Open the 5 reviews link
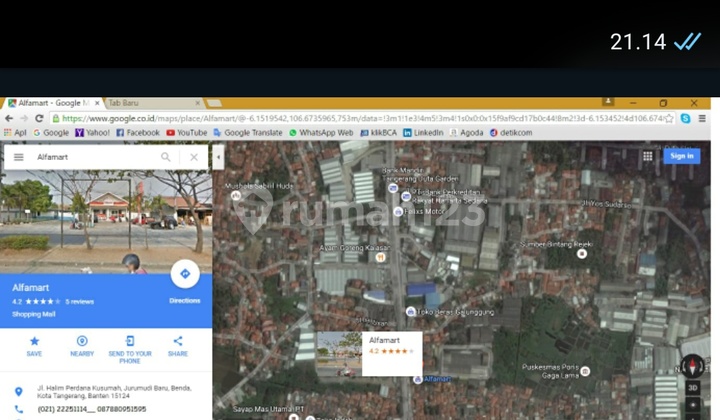 pyautogui.click(x=80, y=301)
